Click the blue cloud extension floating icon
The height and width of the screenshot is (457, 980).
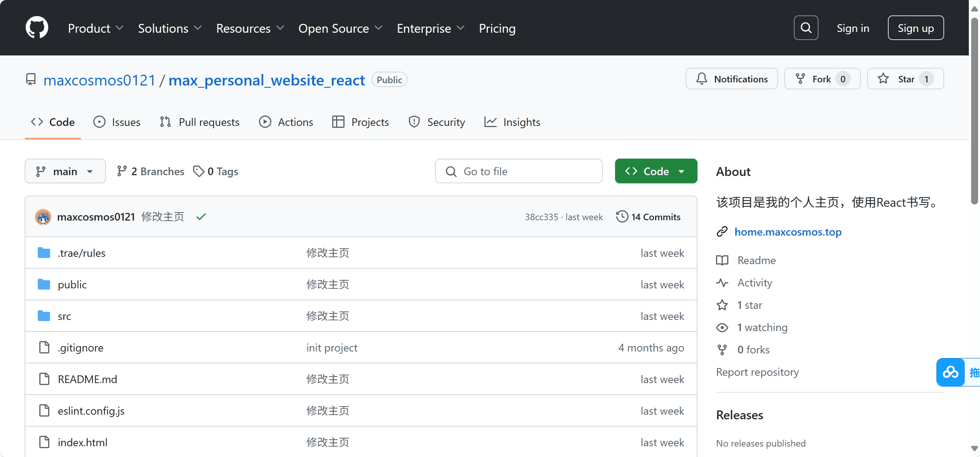(950, 372)
